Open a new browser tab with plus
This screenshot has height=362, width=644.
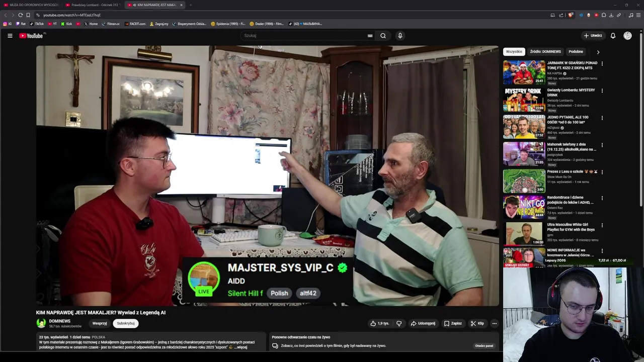190,5
